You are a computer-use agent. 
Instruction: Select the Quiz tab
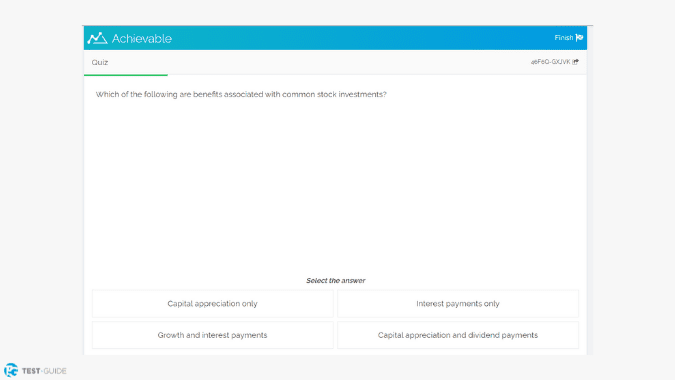point(100,62)
